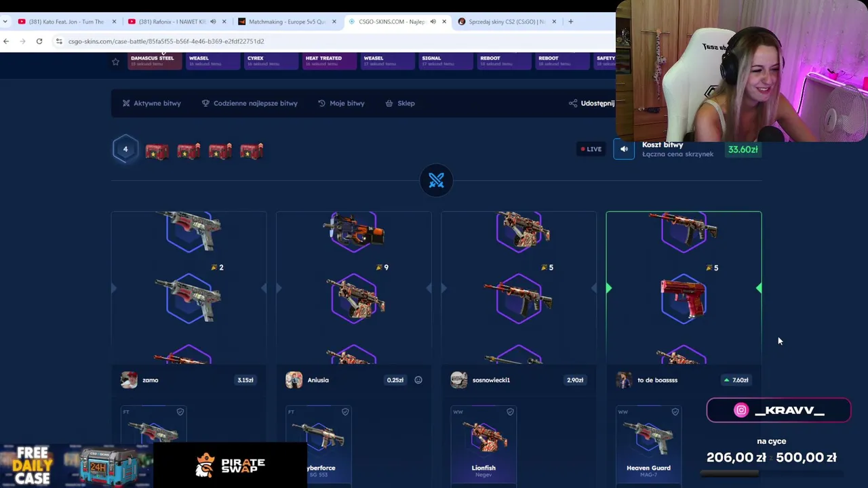Mute sound with the speaker icon button
Image resolution: width=868 pixels, height=488 pixels.
[624, 149]
